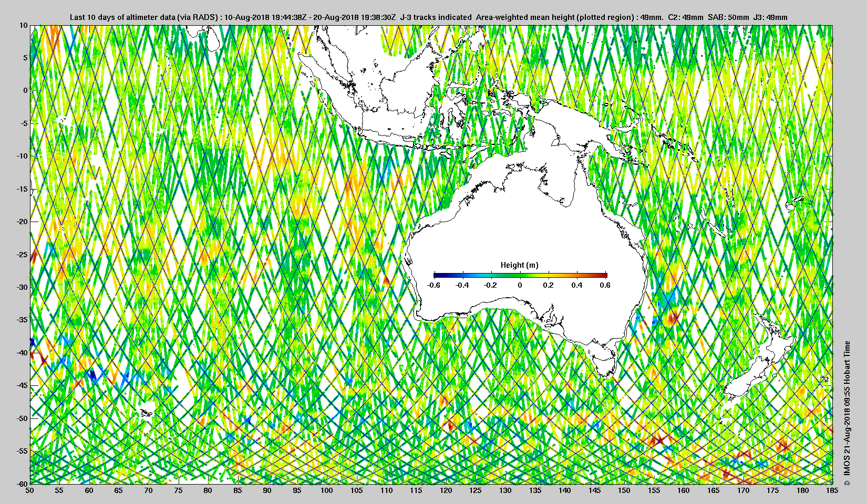Click longitude axis label '170'
This screenshot has width=867, height=504.
(743, 490)
